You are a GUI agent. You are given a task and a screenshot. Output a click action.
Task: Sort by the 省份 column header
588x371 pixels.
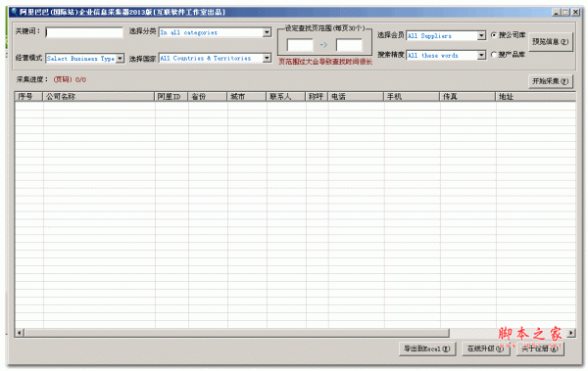click(208, 97)
